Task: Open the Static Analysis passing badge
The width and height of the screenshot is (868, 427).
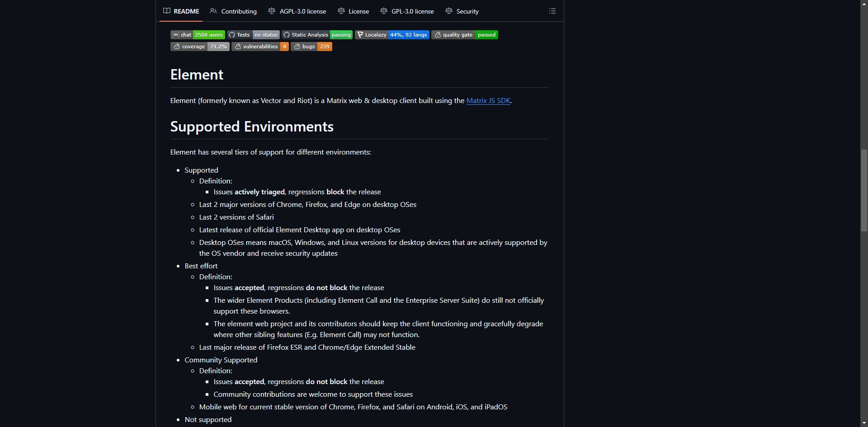Action: tap(317, 35)
